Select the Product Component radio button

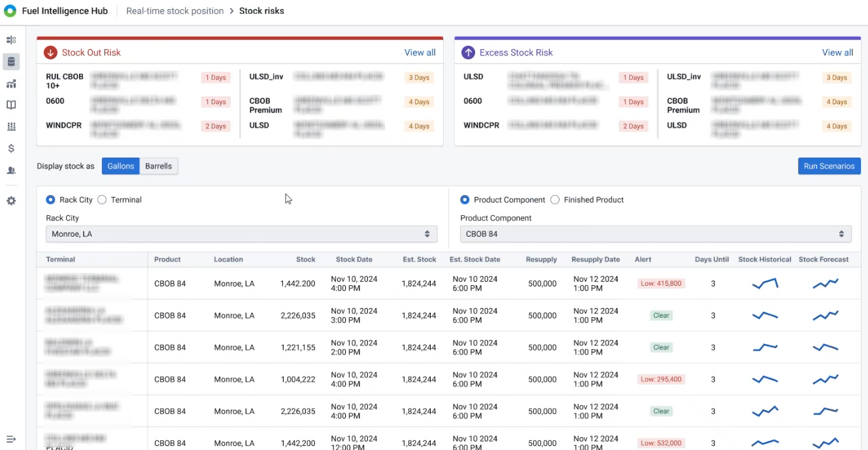pyautogui.click(x=465, y=200)
